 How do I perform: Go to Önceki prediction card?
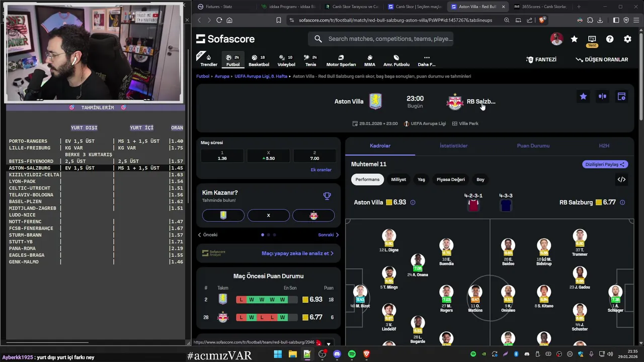(x=207, y=235)
